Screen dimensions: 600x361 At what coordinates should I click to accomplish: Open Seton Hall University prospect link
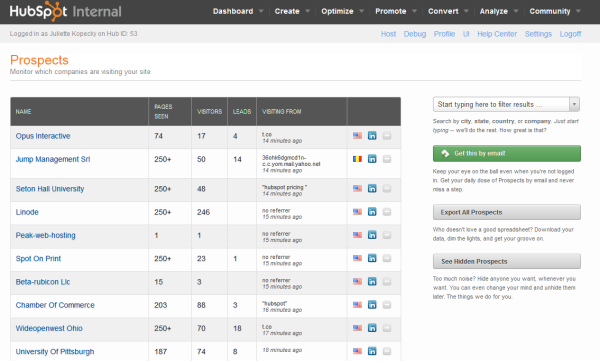point(50,189)
